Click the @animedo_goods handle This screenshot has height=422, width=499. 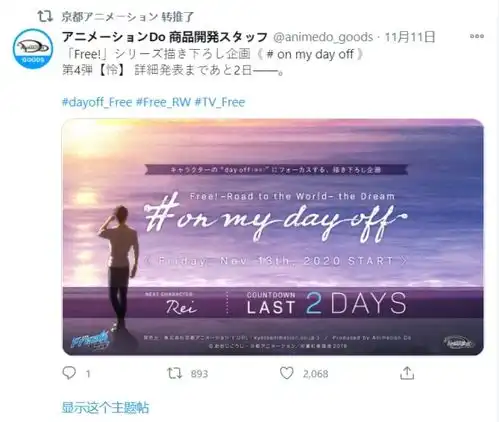click(323, 37)
